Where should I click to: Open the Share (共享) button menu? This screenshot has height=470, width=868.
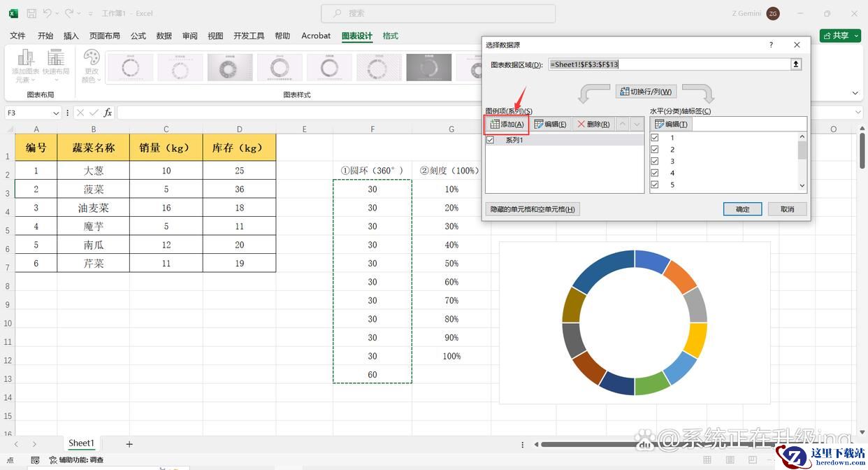[x=840, y=36]
